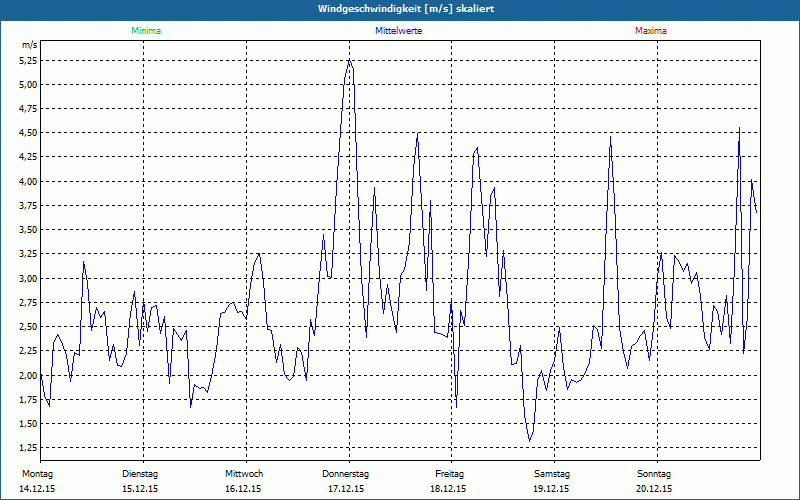Click the 5,25 y-axis value
Screen dimensions: 800x500
[29, 61]
